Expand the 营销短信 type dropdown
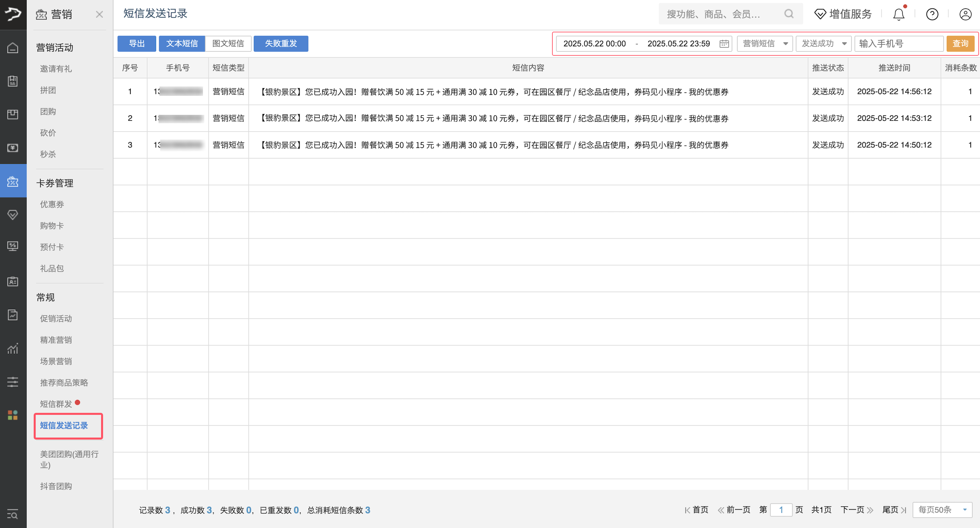 point(764,44)
